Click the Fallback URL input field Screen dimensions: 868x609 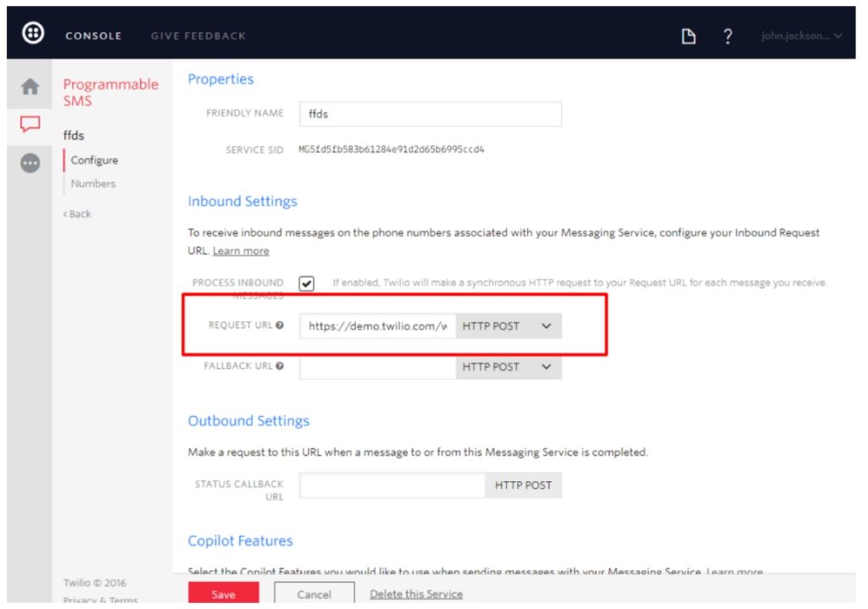pos(377,367)
